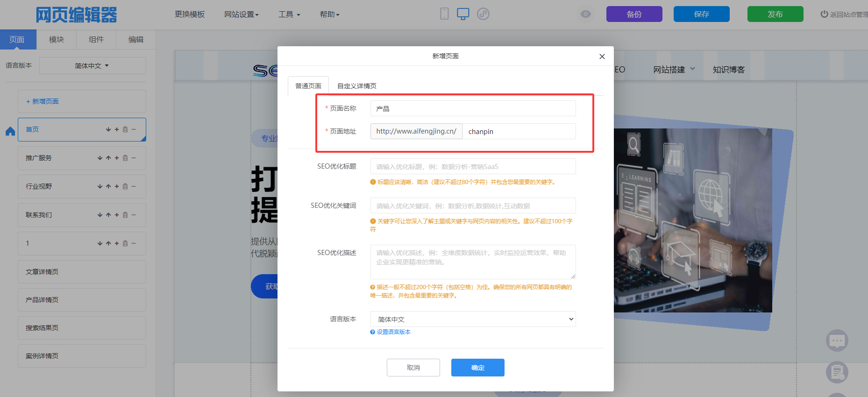Move page named 1 down
Viewport: 868px width, 397px height.
click(x=100, y=244)
